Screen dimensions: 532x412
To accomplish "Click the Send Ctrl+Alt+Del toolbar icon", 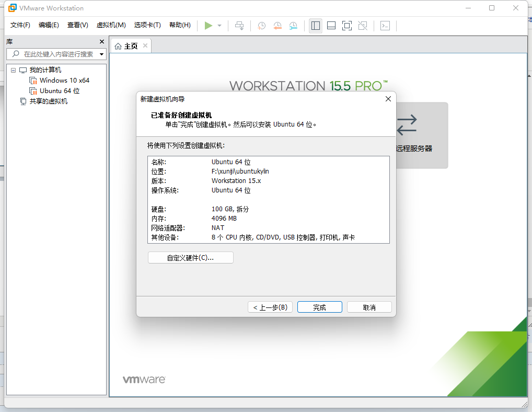I will pos(239,26).
